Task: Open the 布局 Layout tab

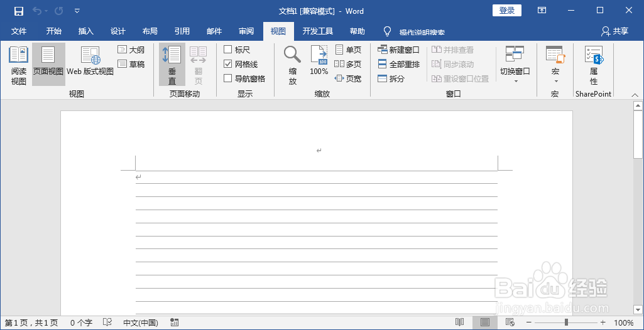Action: coord(150,31)
